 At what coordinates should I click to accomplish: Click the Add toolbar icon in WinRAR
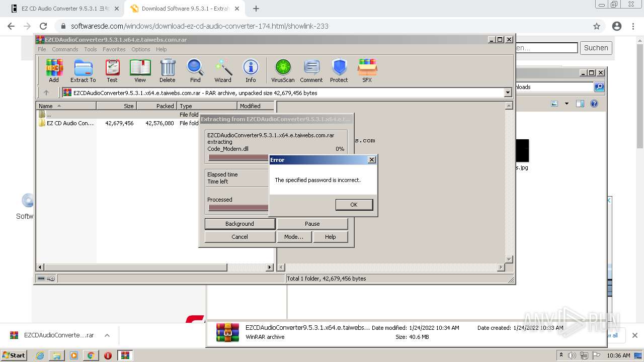[54, 70]
